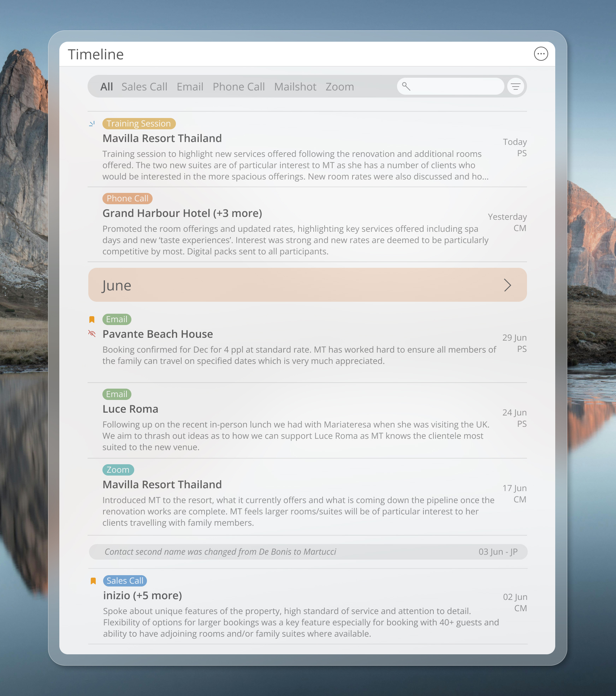Open the Grand Harbour Hotel phone call entry
This screenshot has width=616, height=696.
pyautogui.click(x=182, y=213)
